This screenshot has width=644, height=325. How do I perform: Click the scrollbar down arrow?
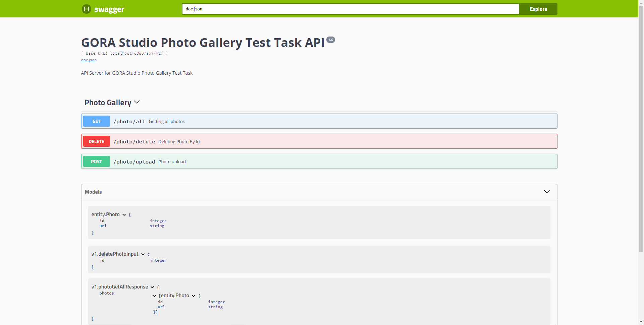[x=641, y=322]
